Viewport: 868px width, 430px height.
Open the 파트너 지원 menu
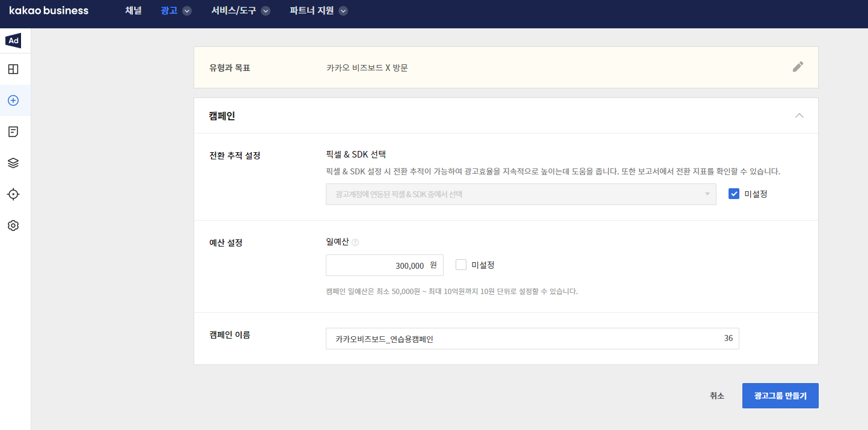311,11
